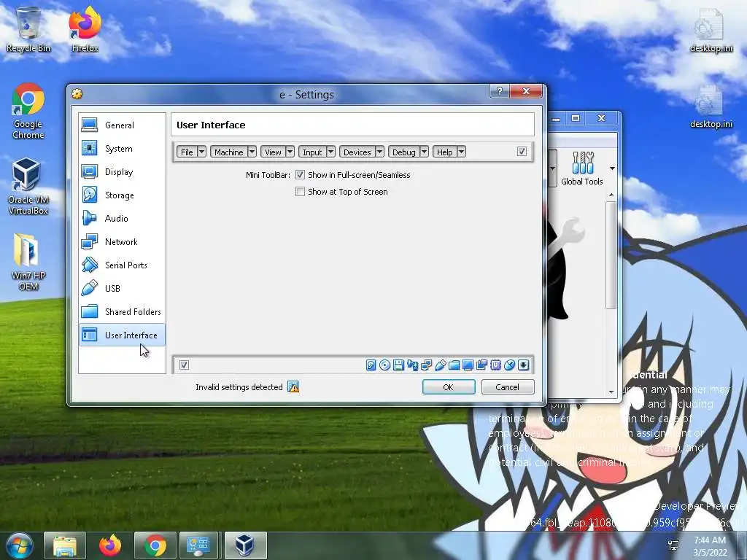Expand the File menu dropdown arrow
747x560 pixels.
coord(201,152)
